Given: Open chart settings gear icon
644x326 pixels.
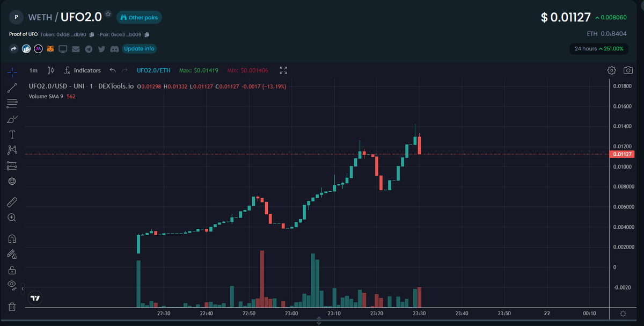Looking at the screenshot, I should pyautogui.click(x=611, y=70).
